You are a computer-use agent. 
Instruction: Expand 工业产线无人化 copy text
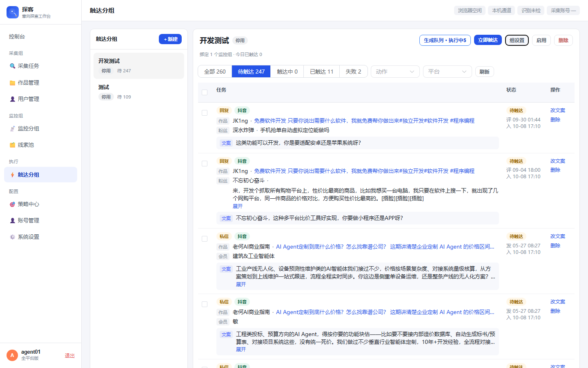pyautogui.click(x=241, y=284)
